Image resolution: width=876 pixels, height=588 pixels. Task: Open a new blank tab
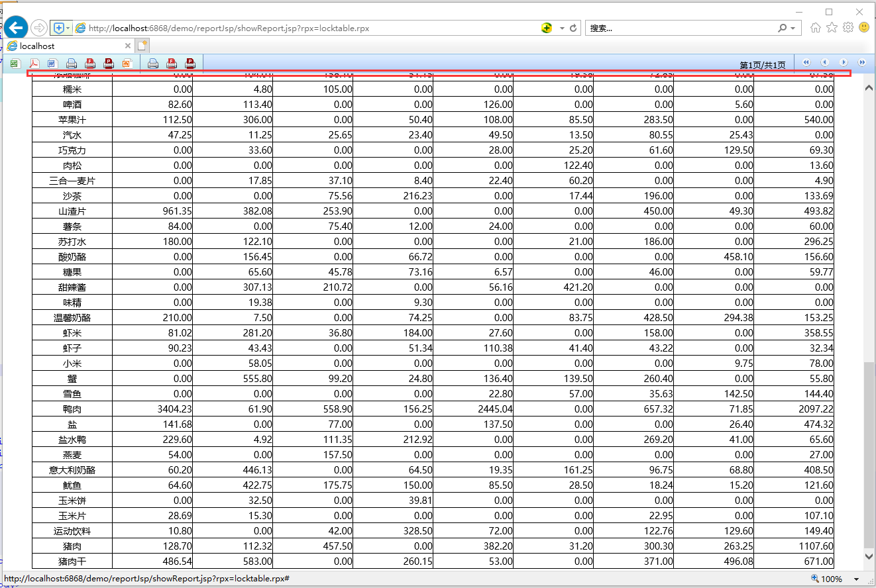point(142,46)
